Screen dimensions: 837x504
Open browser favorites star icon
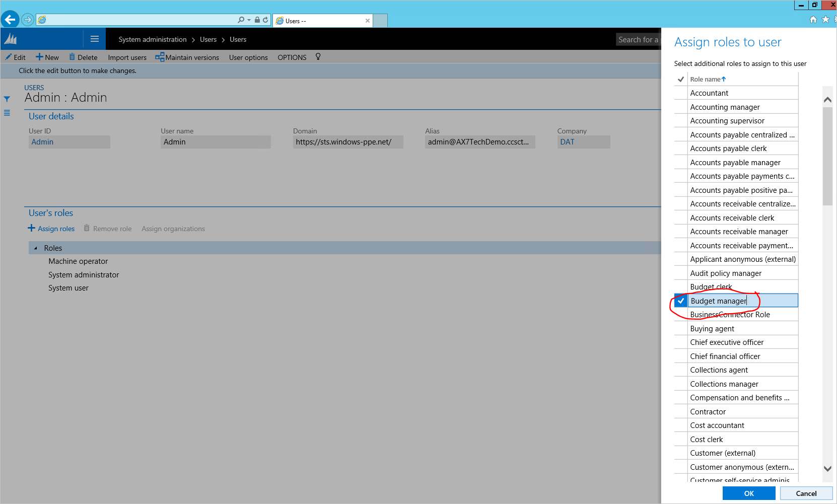tap(825, 20)
